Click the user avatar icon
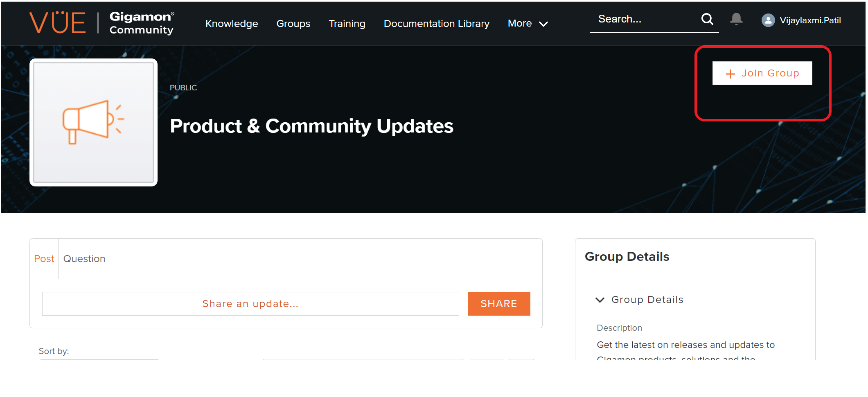868x397 pixels. pyautogui.click(x=768, y=20)
